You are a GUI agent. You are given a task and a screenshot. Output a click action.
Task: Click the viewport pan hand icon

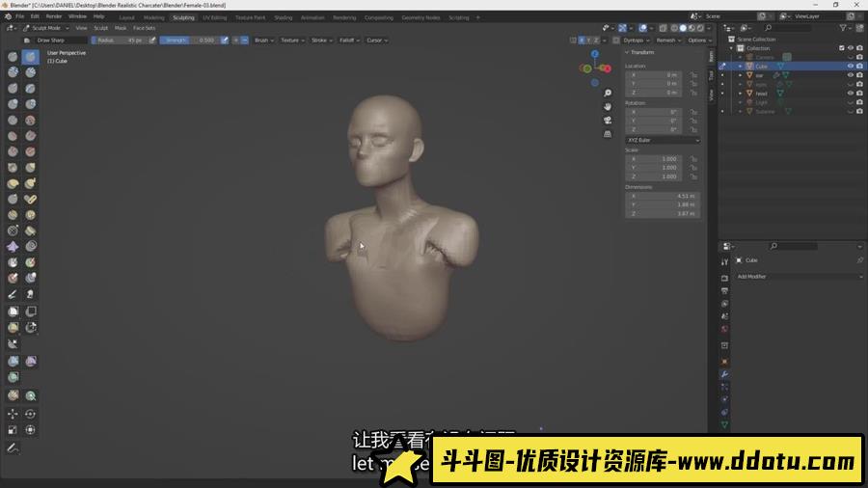[x=608, y=107]
